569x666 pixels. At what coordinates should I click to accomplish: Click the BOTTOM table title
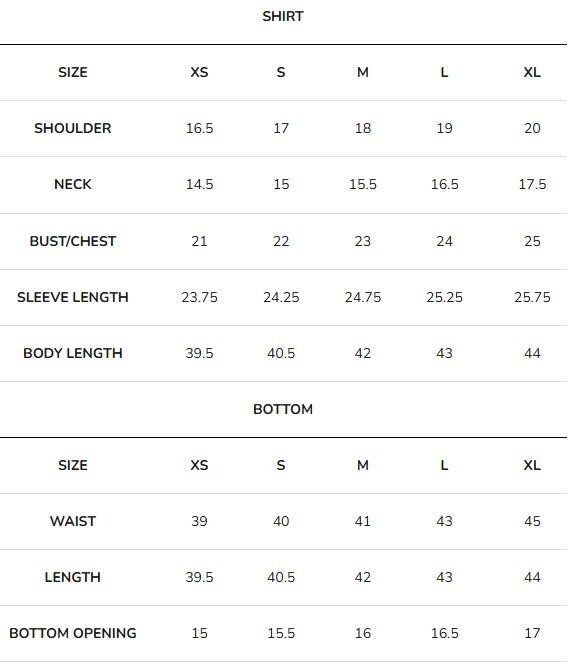[283, 409]
